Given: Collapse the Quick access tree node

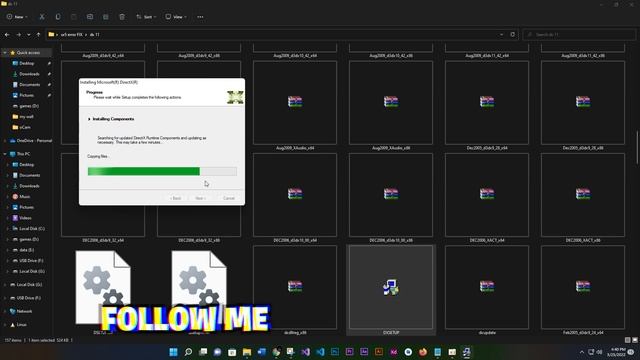Looking at the screenshot, I should tap(5, 53).
